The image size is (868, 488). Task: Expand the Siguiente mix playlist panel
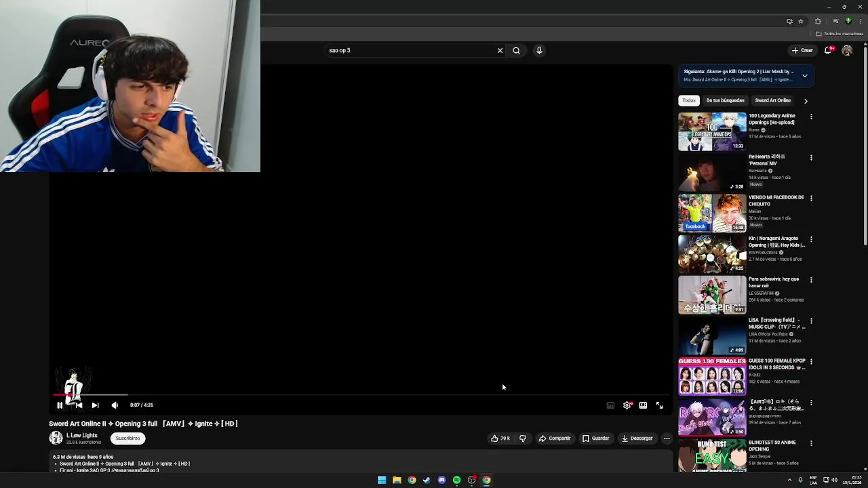(x=805, y=75)
